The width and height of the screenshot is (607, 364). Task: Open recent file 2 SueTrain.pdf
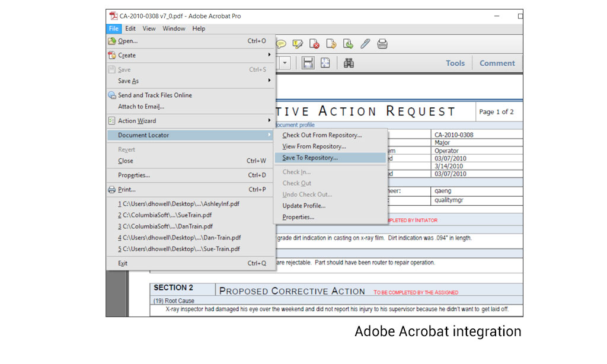point(190,215)
